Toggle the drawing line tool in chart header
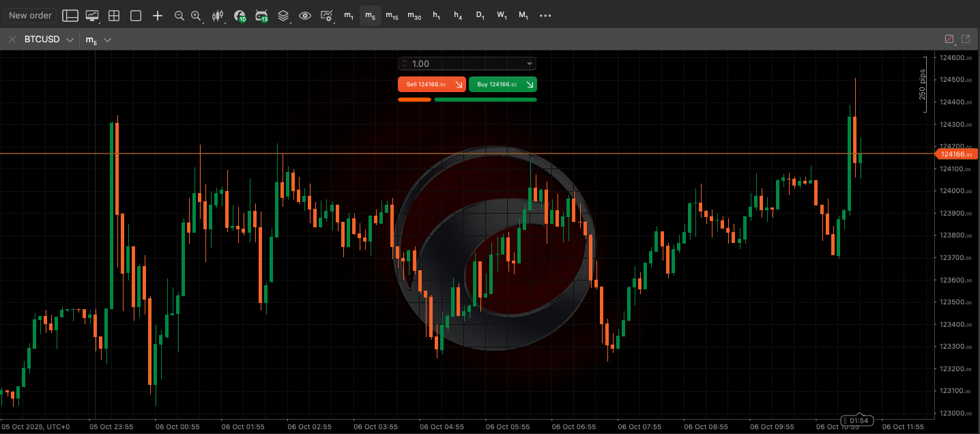This screenshot has width=980, height=434. (x=949, y=40)
